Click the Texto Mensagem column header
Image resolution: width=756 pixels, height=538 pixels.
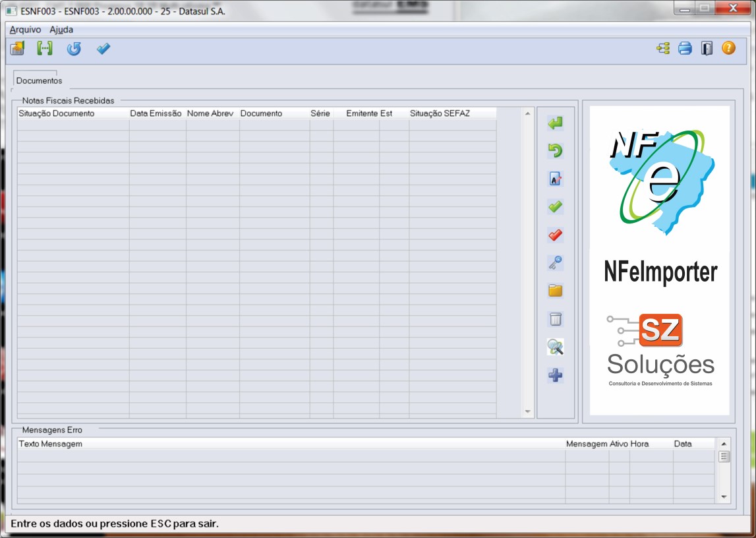pos(291,444)
